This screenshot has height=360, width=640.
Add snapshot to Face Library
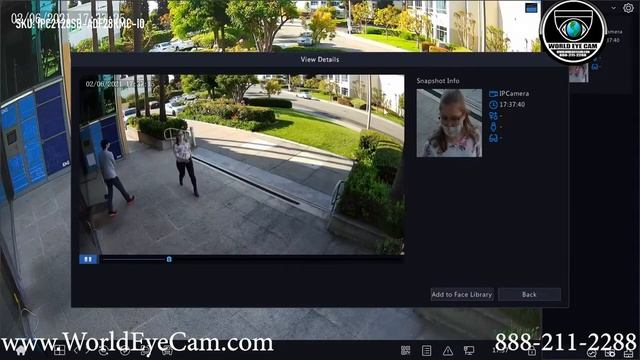462,294
